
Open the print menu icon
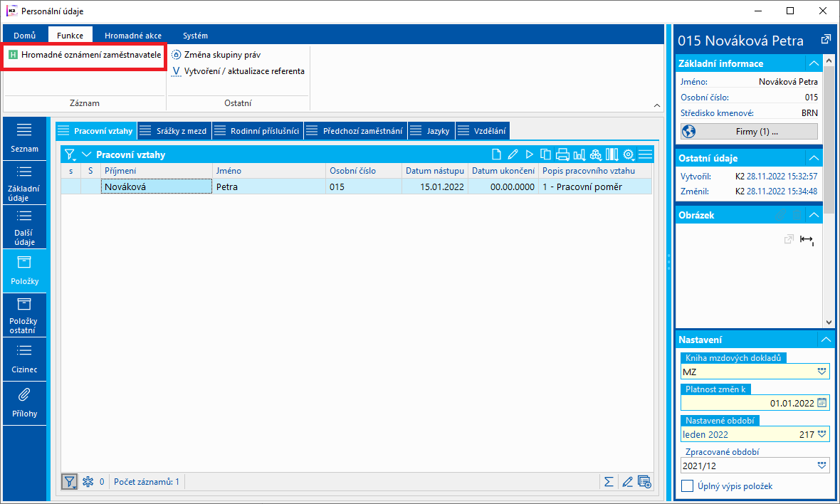click(x=562, y=154)
